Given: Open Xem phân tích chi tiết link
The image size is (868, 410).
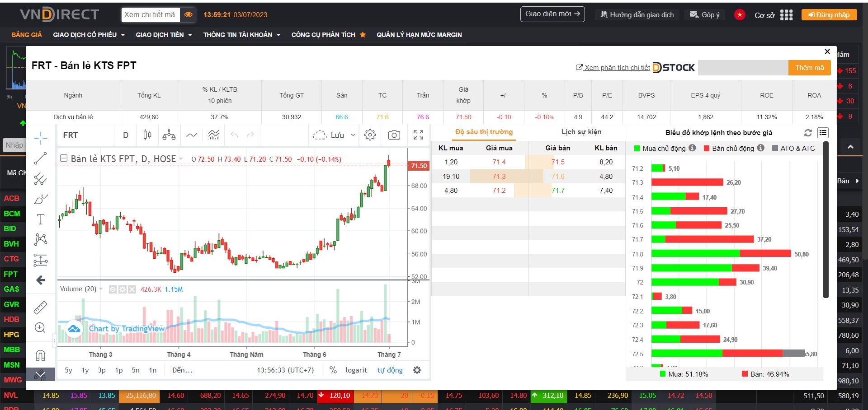Looking at the screenshot, I should [613, 68].
